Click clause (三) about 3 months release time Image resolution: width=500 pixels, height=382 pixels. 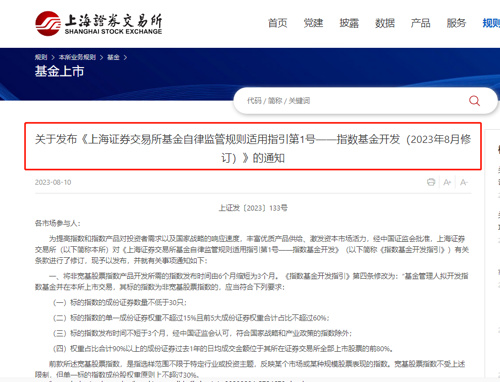202,333
